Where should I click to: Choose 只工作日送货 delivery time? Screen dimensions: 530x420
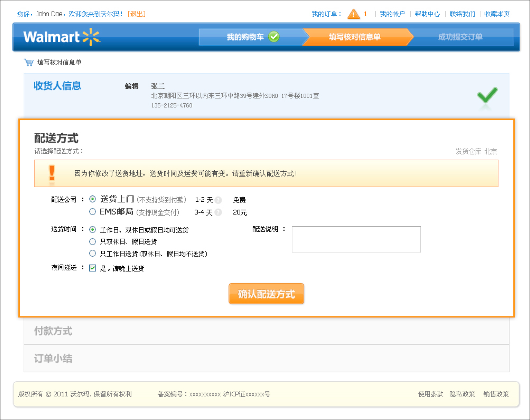pyautogui.click(x=92, y=253)
